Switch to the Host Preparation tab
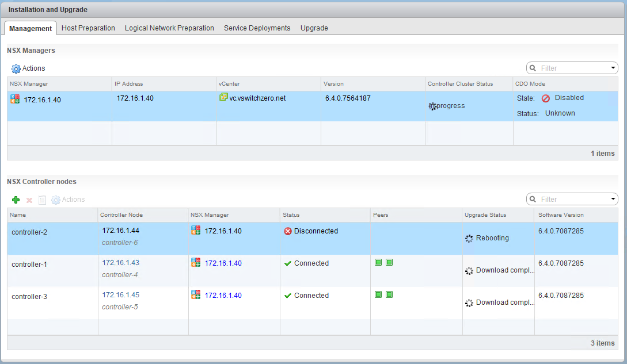Screen dimensions: 627x364 88,28
